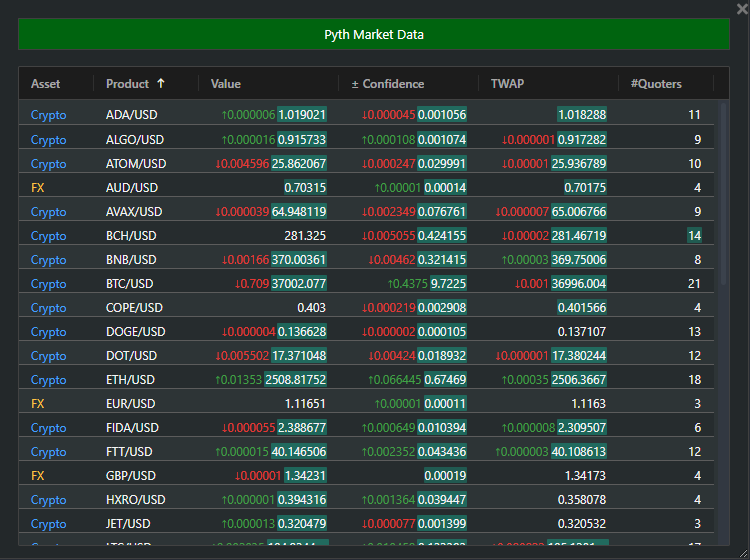Select the DOGE/USD product cell
Viewport: 750px width, 560px height.
pos(135,331)
